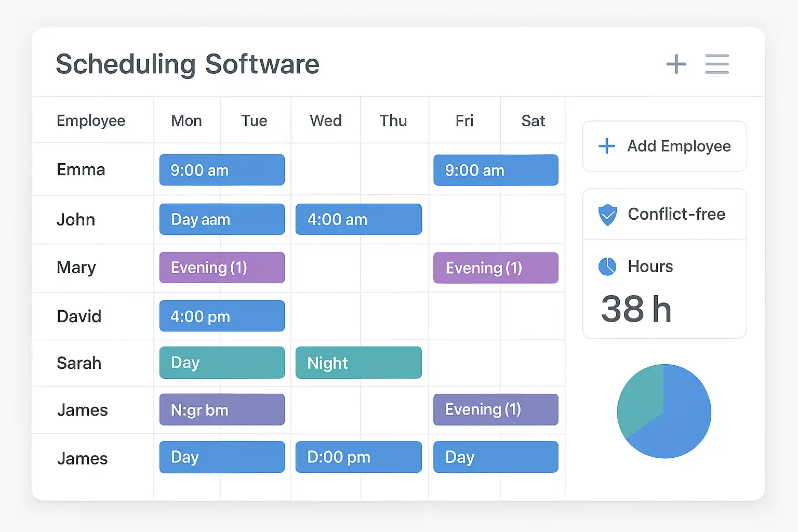Click the plus icon in header
Image resolution: width=798 pixels, height=532 pixels.
click(676, 64)
